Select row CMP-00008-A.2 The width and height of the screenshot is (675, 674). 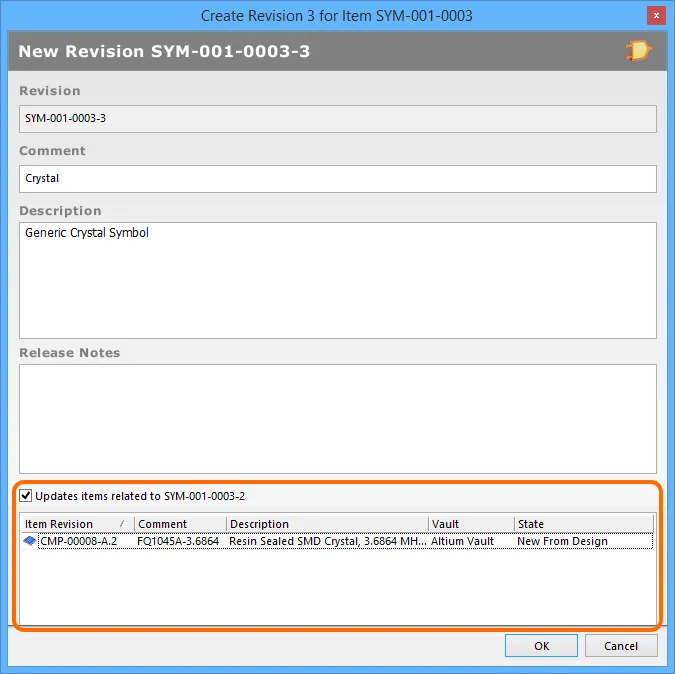click(x=338, y=541)
